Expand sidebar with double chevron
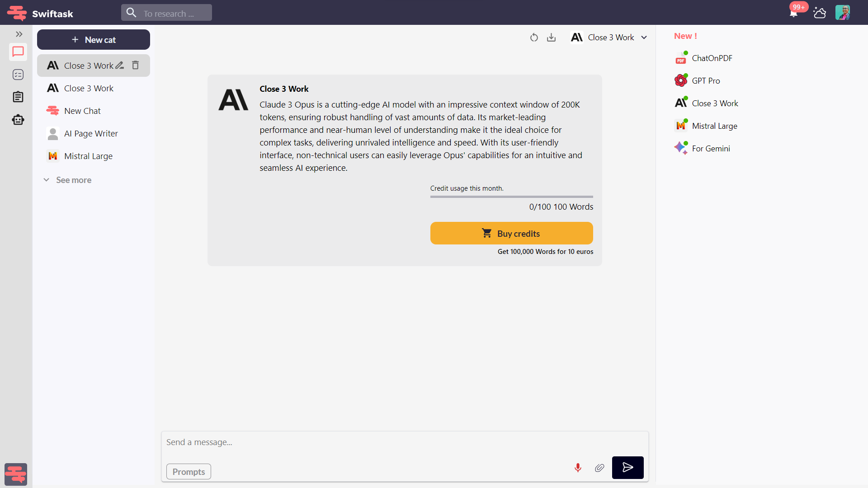Screen dimensions: 868x488 [x=19, y=34]
